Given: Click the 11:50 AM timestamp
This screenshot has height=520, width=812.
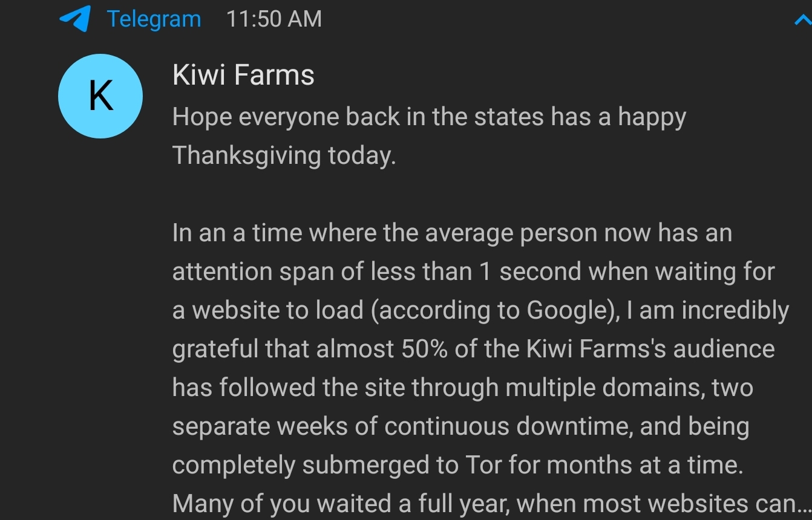Looking at the screenshot, I should (x=274, y=19).
